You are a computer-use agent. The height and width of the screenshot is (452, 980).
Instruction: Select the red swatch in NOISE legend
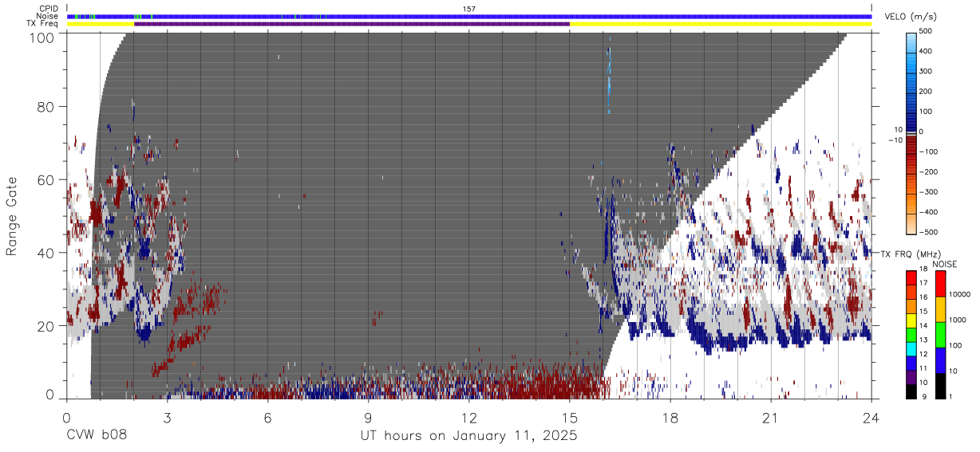tap(940, 283)
